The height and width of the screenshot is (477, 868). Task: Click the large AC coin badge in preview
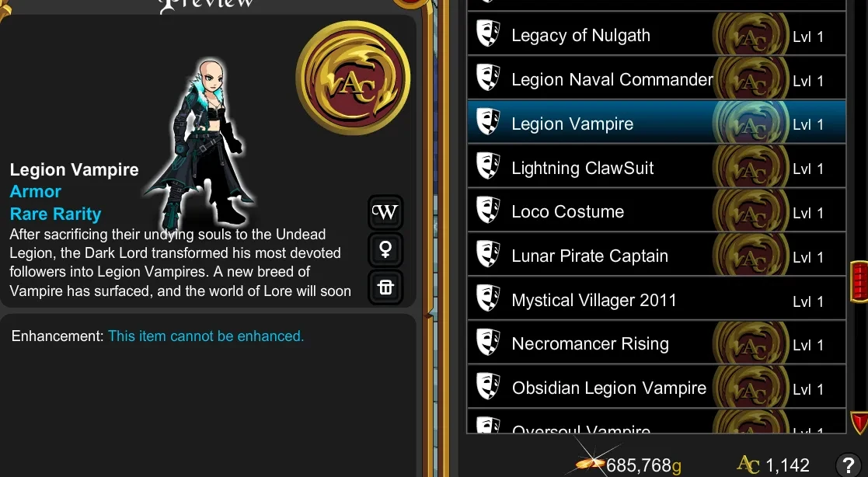353,78
